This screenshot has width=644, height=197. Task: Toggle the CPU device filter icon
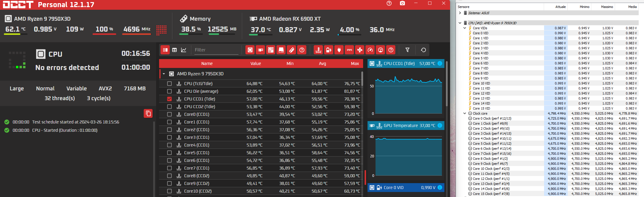(x=250, y=50)
